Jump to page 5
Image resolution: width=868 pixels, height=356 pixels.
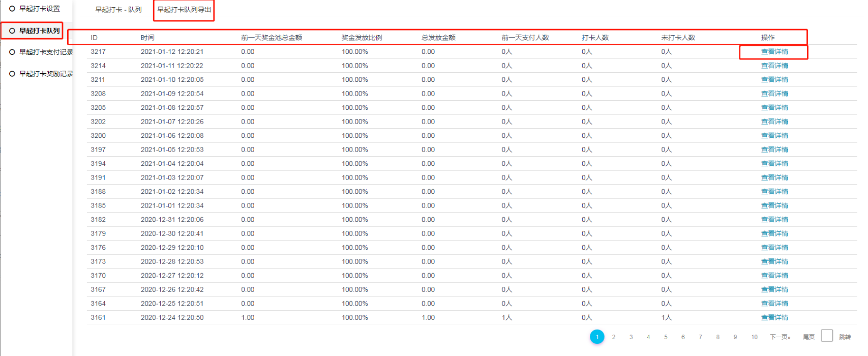coord(666,337)
